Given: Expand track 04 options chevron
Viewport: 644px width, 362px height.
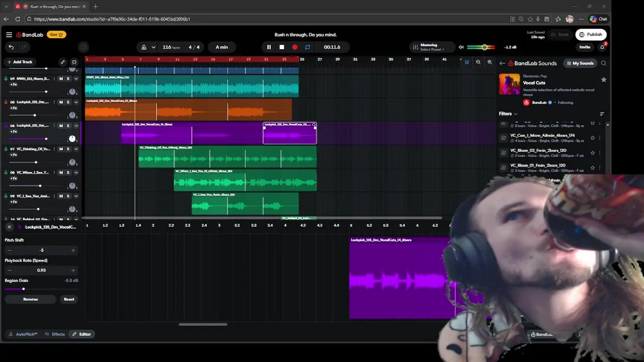Looking at the screenshot, I should click(x=76, y=79).
